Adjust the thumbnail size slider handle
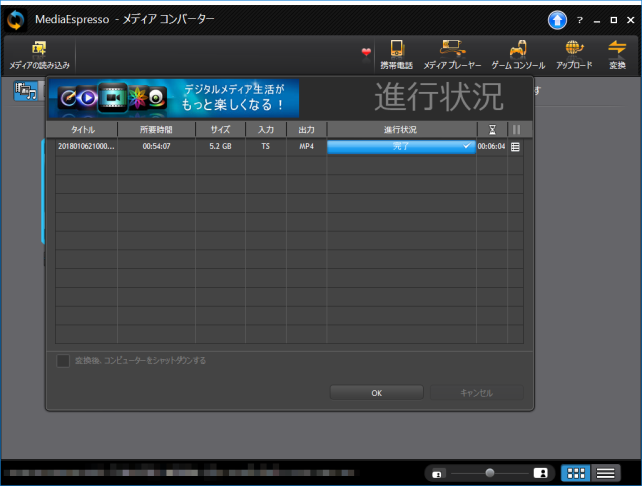Screen dimensions: 642x486 490,473
